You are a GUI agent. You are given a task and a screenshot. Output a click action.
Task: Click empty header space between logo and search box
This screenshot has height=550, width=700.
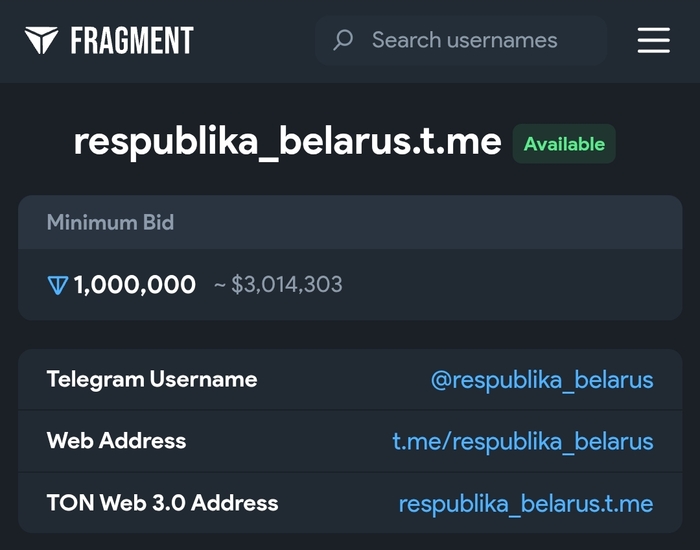point(255,40)
